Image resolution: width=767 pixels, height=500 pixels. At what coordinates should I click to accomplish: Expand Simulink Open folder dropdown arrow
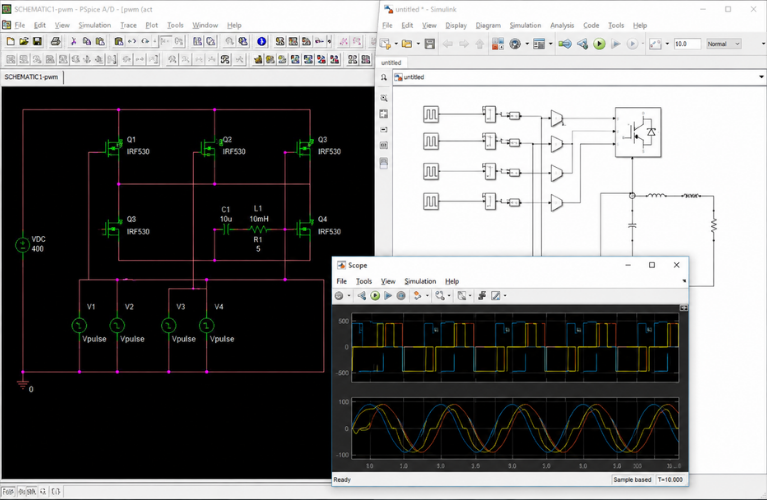(x=418, y=44)
